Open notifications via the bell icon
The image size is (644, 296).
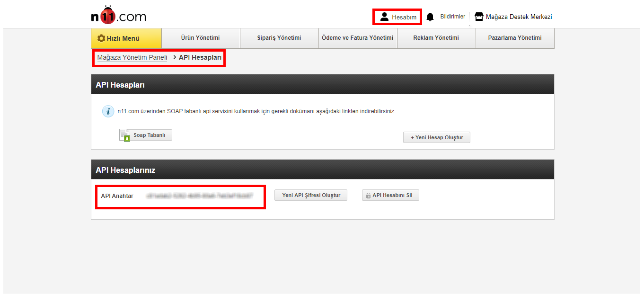430,17
